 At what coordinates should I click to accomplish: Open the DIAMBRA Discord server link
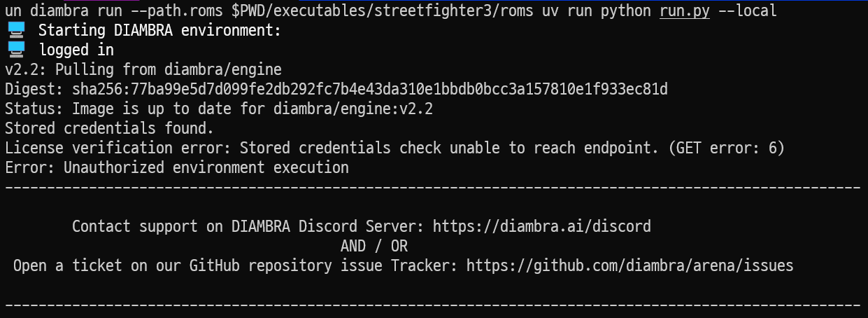[541, 226]
